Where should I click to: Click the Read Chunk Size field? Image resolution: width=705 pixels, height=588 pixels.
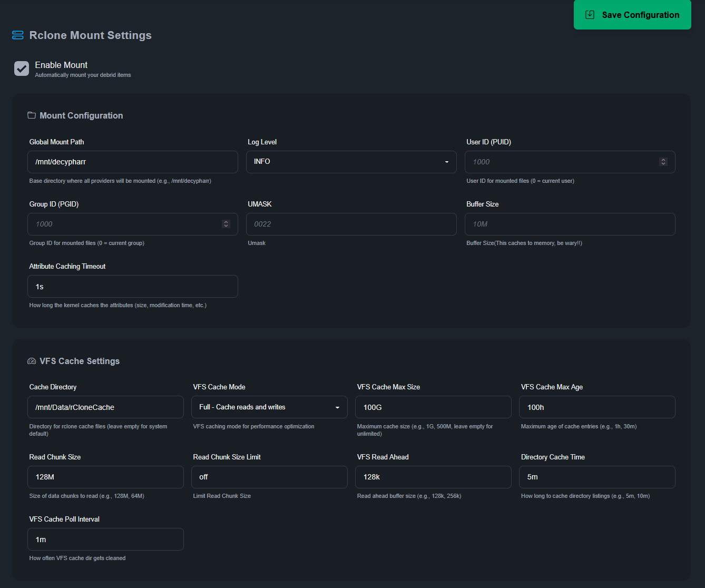coord(105,477)
